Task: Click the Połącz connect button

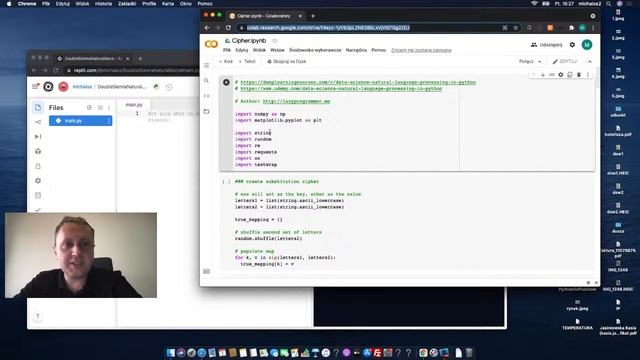Action: coord(526,62)
